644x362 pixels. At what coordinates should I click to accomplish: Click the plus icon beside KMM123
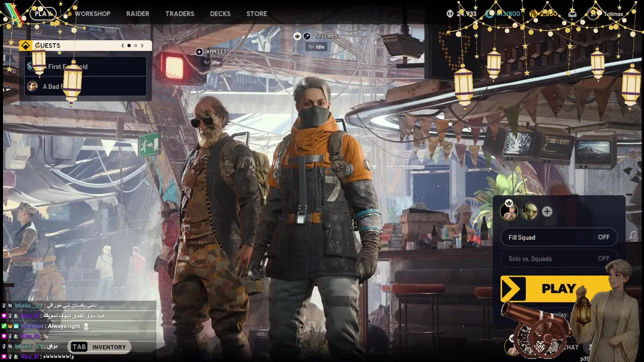pyautogui.click(x=199, y=52)
